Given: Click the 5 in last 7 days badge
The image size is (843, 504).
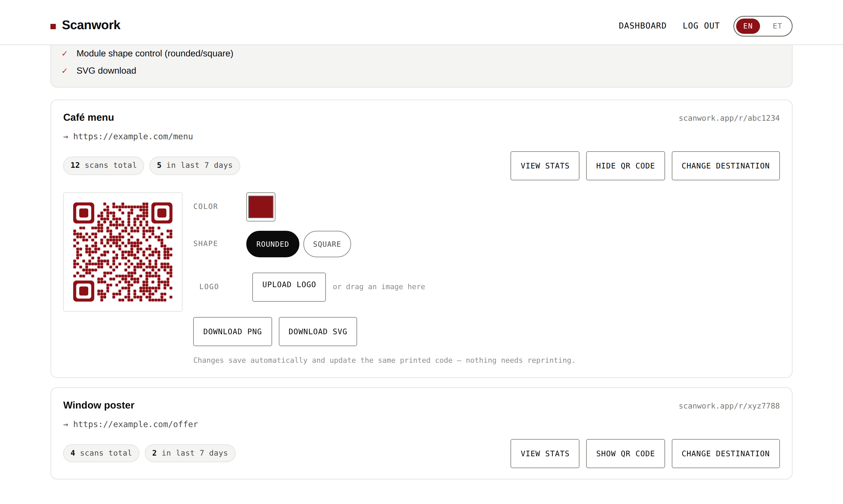Looking at the screenshot, I should (x=194, y=165).
